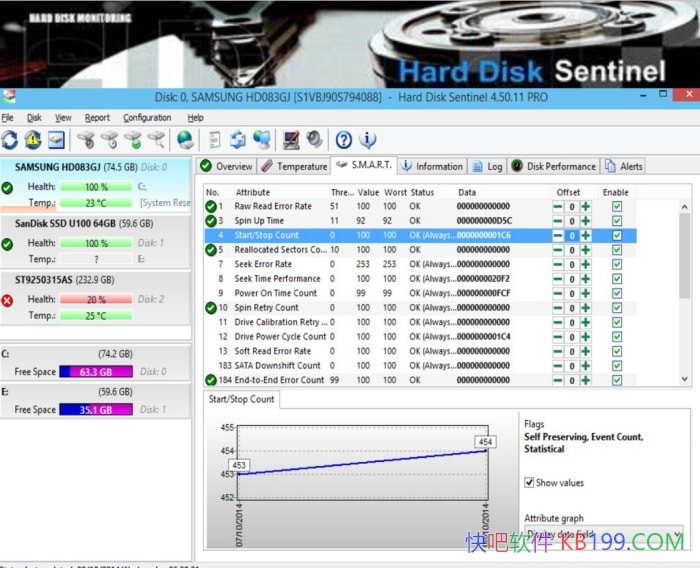Uncheck Enable for Raw Read Error Rate
700x568 pixels.
click(x=616, y=206)
